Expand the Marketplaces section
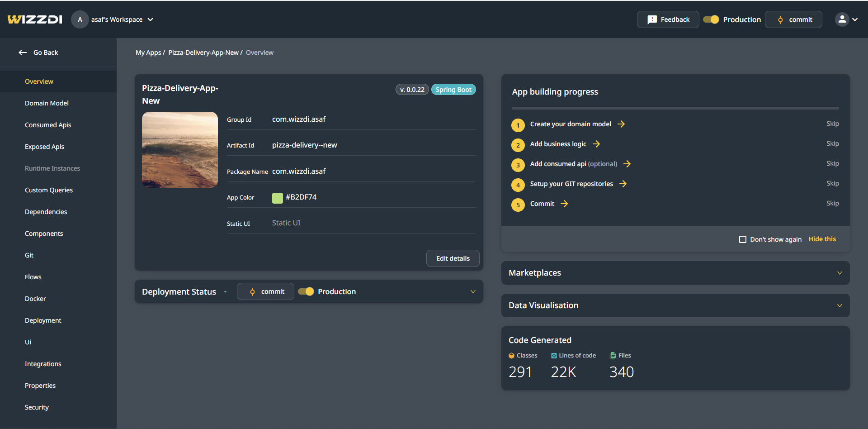The image size is (868, 429). pyautogui.click(x=839, y=273)
